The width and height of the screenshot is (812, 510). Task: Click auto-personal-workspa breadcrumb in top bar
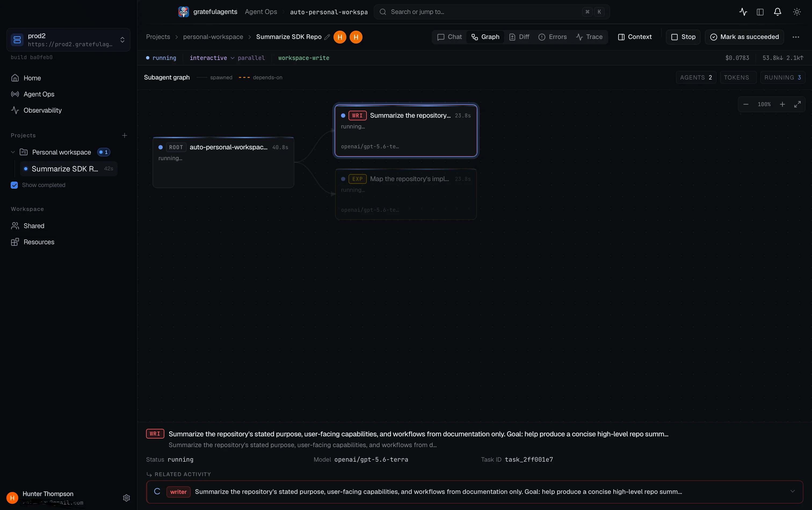coord(329,12)
